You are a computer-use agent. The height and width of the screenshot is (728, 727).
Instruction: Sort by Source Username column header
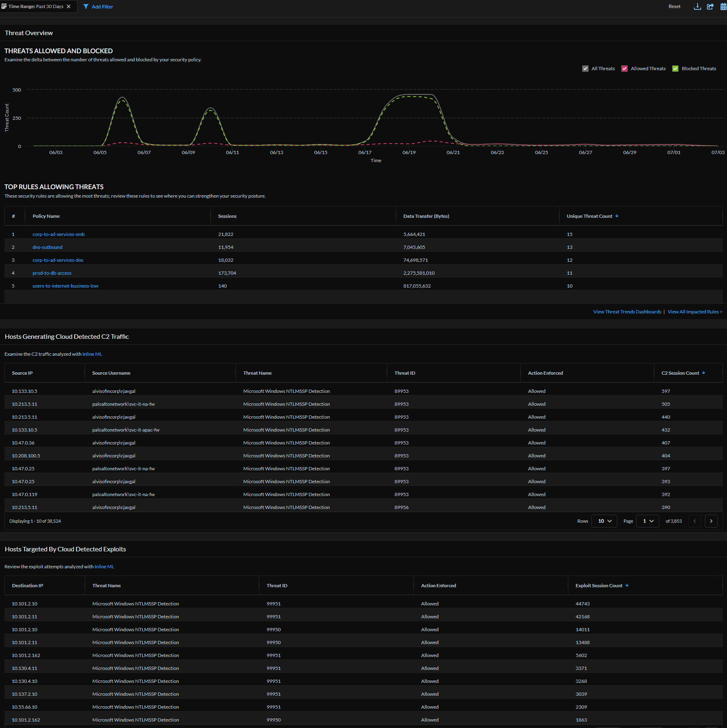coord(111,373)
